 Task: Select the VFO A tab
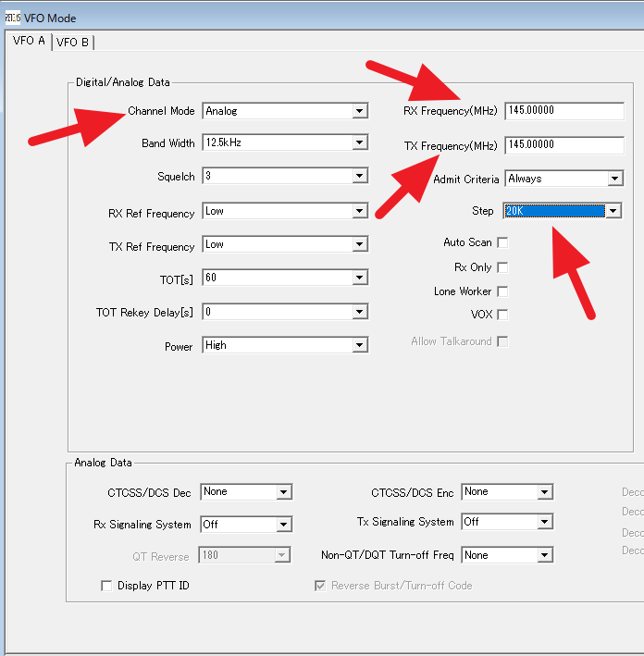[28, 41]
